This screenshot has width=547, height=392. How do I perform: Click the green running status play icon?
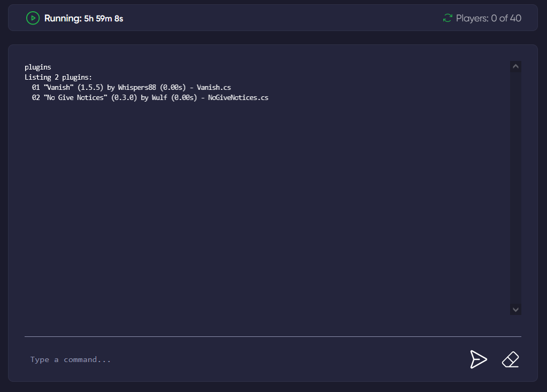32,18
